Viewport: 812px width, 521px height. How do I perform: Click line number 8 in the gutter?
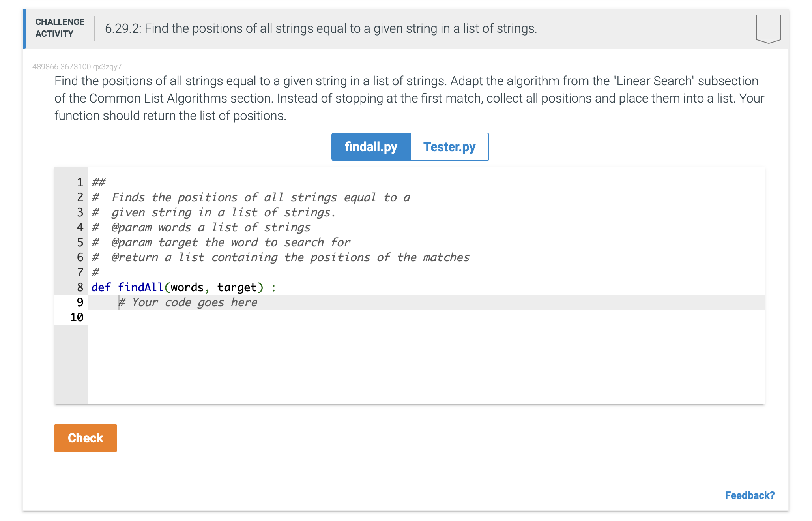coord(80,287)
